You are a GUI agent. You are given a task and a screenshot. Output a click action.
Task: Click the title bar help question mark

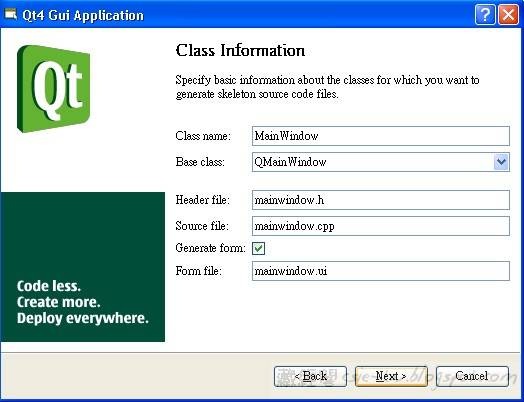pyautogui.click(x=485, y=15)
